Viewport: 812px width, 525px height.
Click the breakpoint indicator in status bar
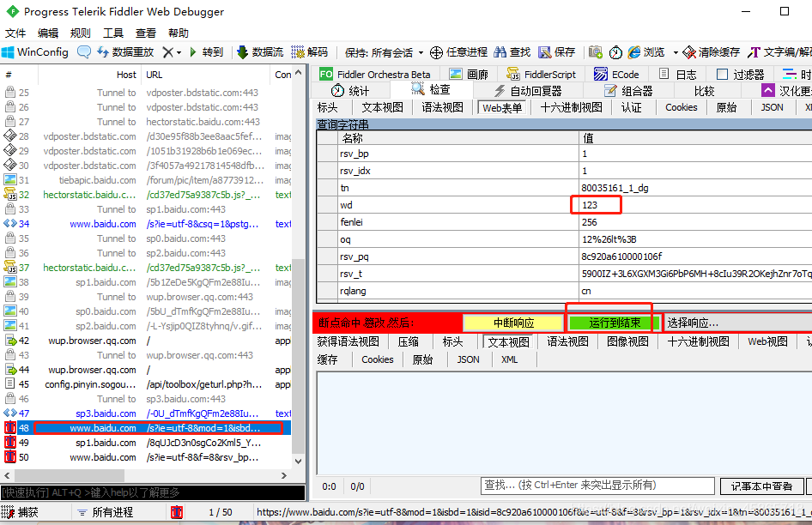[177, 512]
